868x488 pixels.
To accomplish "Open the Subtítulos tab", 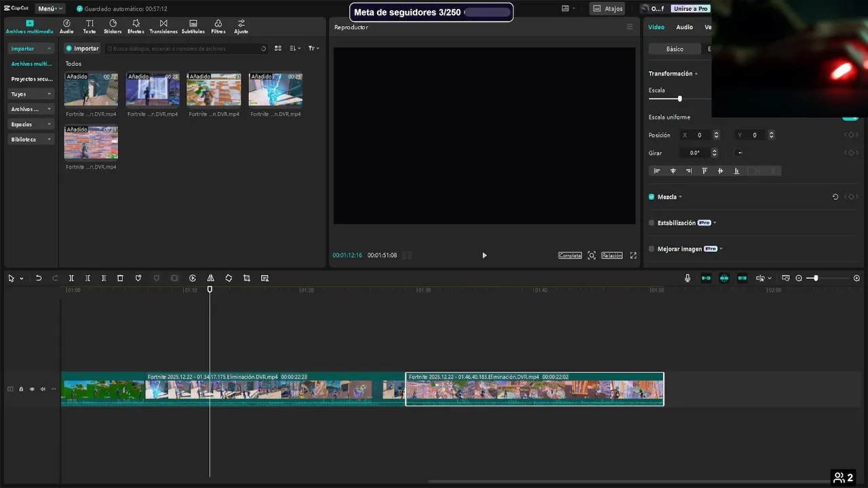I will [x=193, y=26].
